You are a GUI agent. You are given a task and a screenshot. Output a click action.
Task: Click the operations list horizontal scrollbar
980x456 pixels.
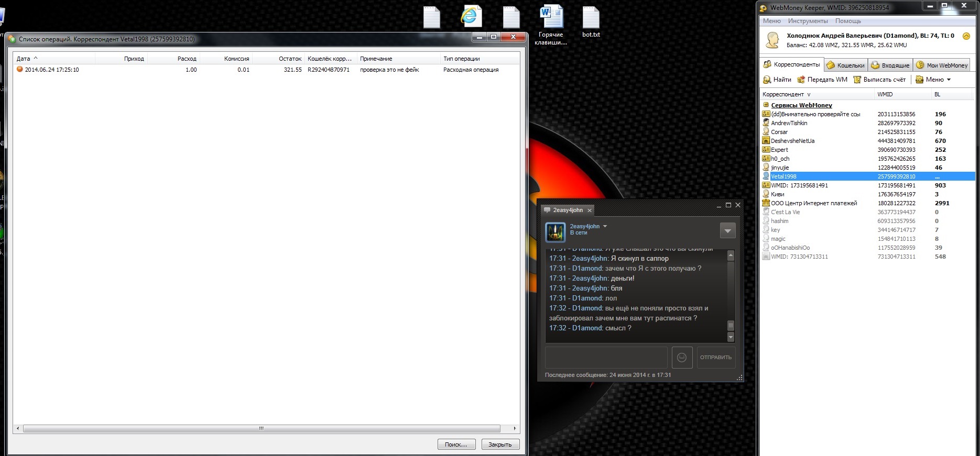click(x=262, y=428)
